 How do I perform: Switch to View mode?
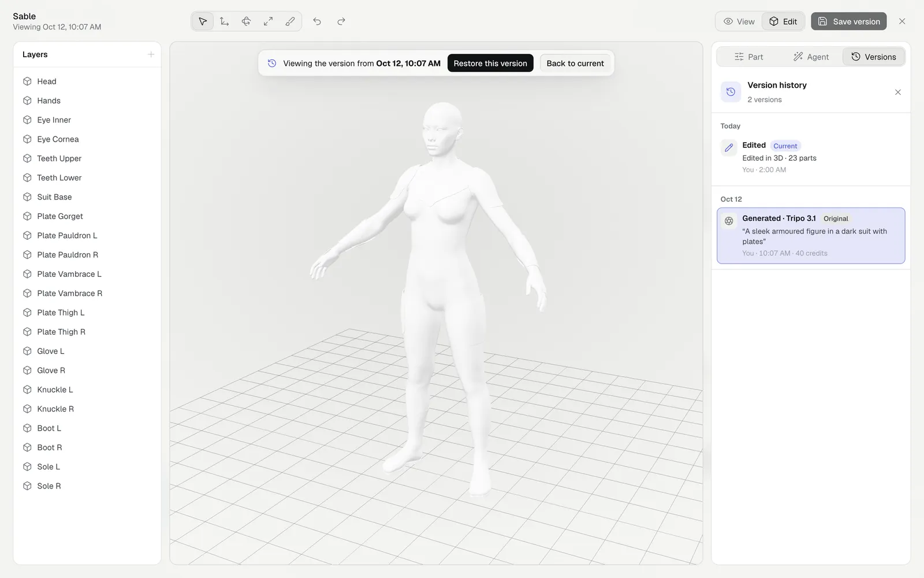pos(739,21)
